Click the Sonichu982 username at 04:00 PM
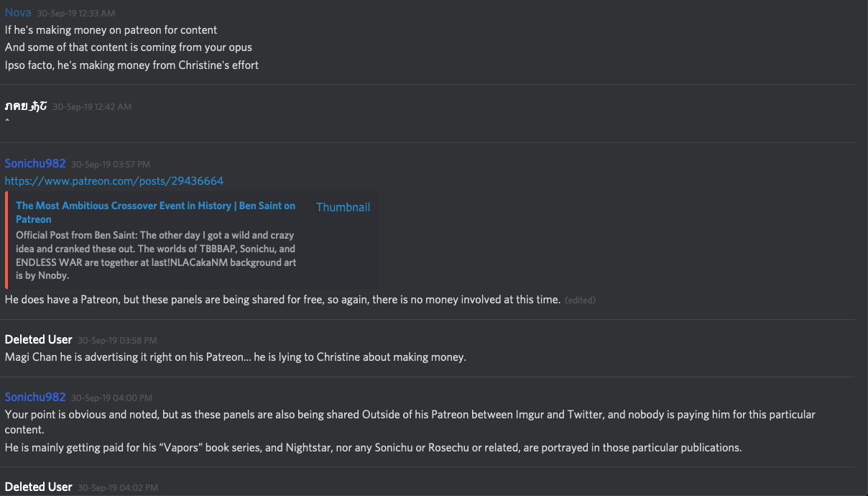868x496 pixels. 35,398
